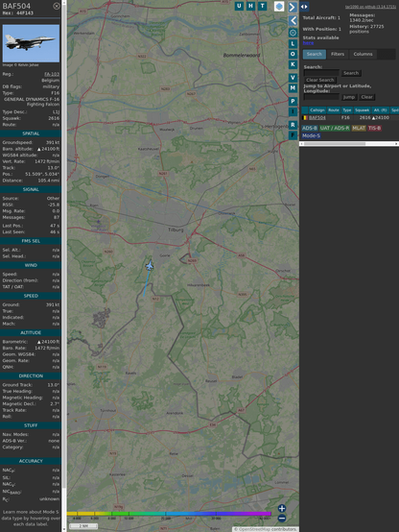Open the tar1090 on github link
Viewport: 399px width, 532px height.
coord(370,7)
